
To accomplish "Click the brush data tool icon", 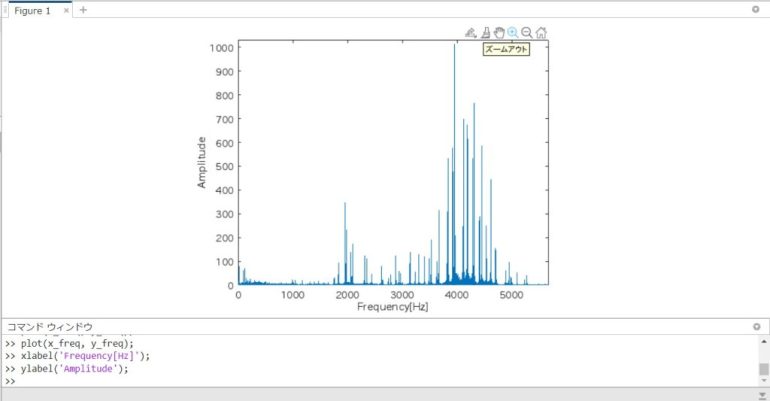I will (470, 32).
